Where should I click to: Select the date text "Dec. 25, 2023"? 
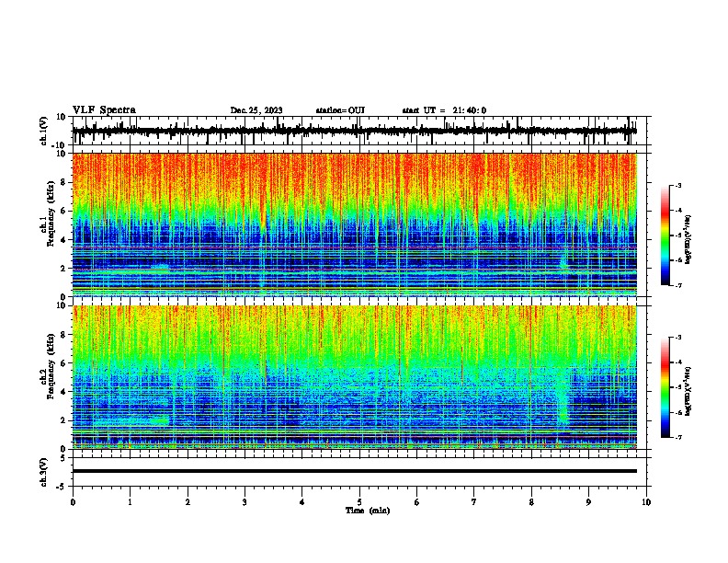click(x=256, y=110)
